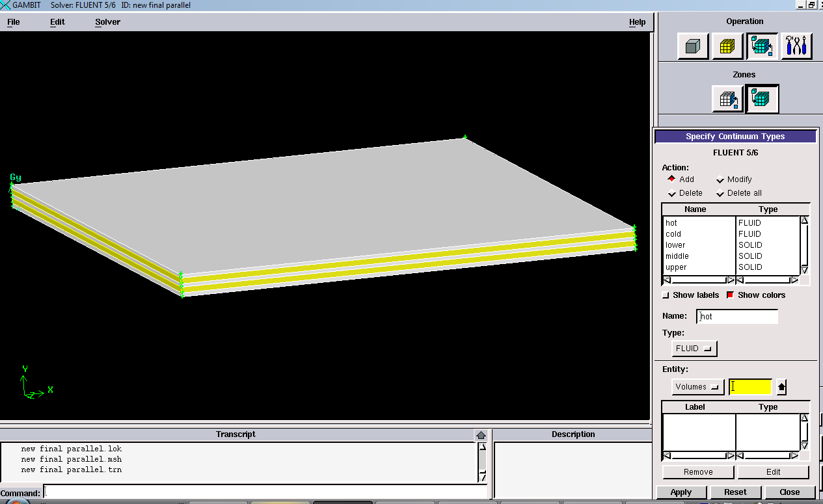823x504 pixels.
Task: Click the entity pick list up-arrow button
Action: click(x=781, y=387)
